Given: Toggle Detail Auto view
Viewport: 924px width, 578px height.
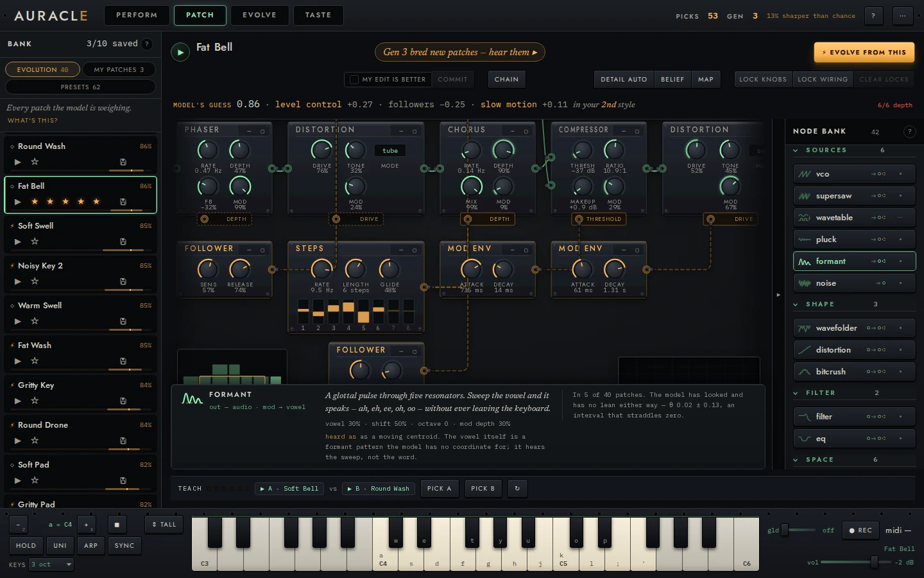Looking at the screenshot, I should (624, 80).
